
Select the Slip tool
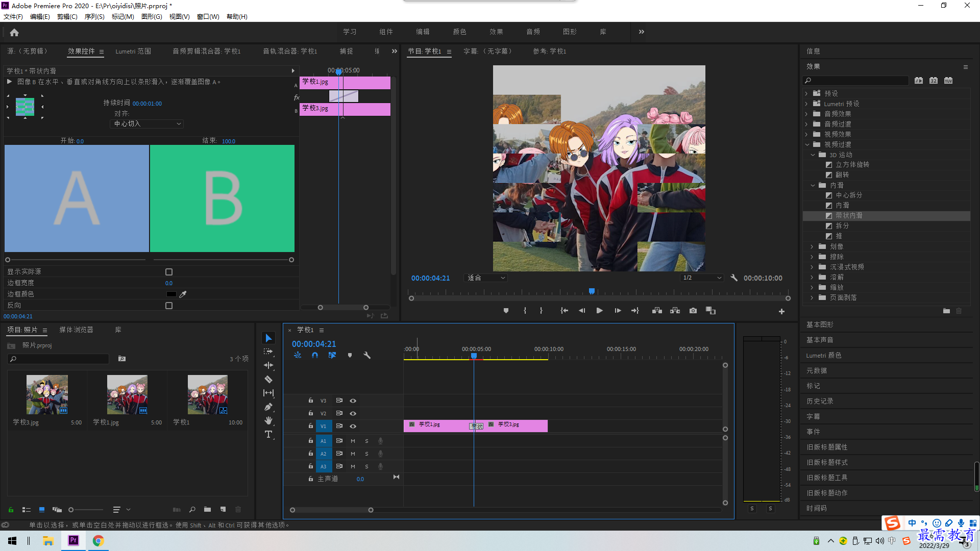tap(268, 393)
